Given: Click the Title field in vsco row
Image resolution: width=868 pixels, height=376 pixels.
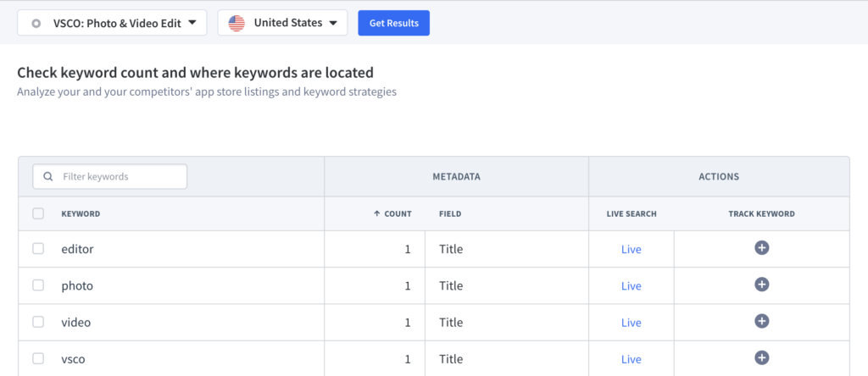Looking at the screenshot, I should click(451, 359).
